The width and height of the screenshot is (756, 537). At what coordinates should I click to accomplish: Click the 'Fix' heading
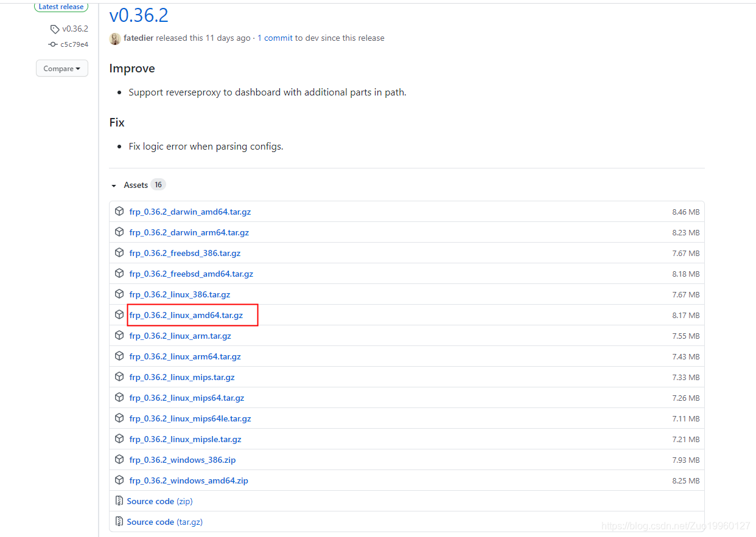tap(117, 122)
